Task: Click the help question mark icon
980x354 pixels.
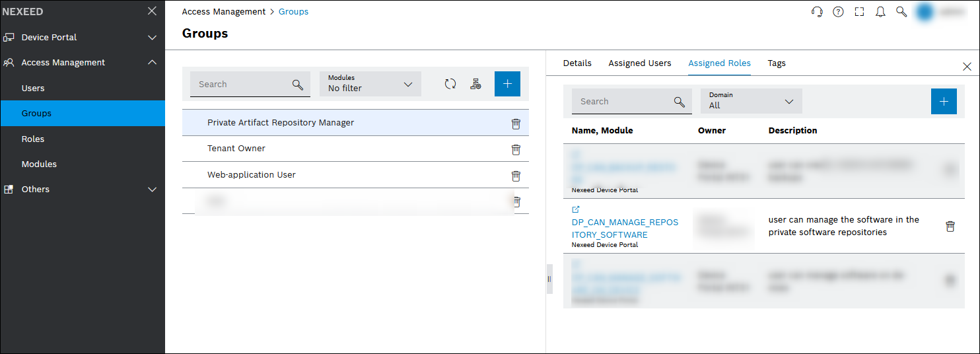Action: [838, 12]
